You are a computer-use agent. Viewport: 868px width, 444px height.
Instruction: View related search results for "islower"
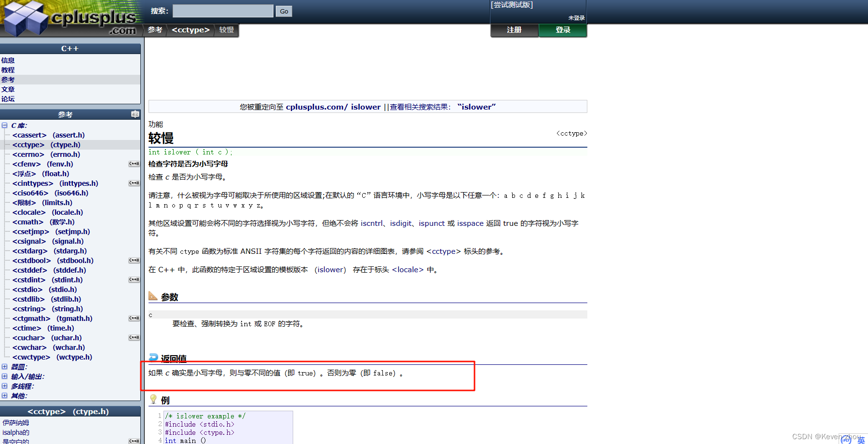click(443, 107)
